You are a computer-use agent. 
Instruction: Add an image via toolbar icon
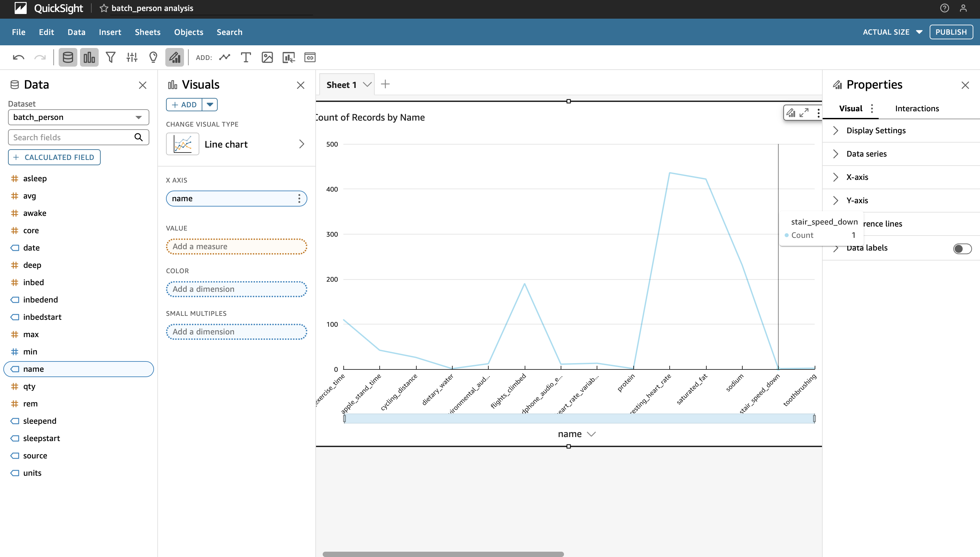267,58
